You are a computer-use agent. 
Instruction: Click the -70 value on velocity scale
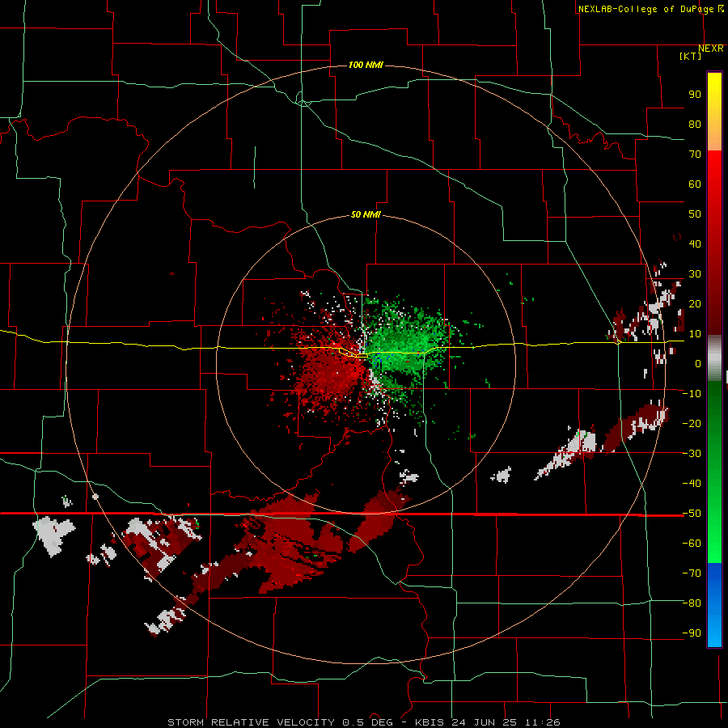coord(692,574)
